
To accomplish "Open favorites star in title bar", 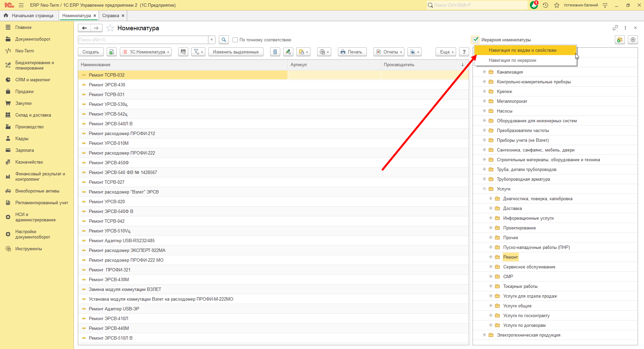I will coord(557,5).
